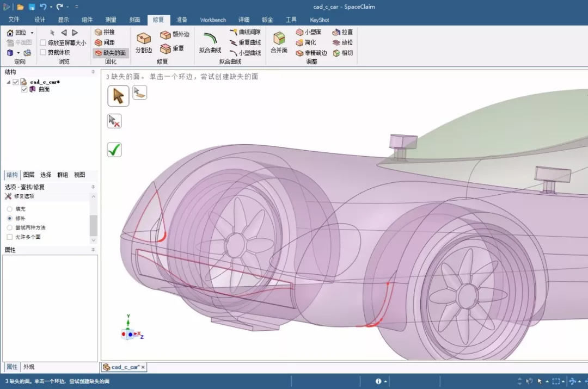Open the 文件 menu
The image size is (588, 389).
click(14, 20)
